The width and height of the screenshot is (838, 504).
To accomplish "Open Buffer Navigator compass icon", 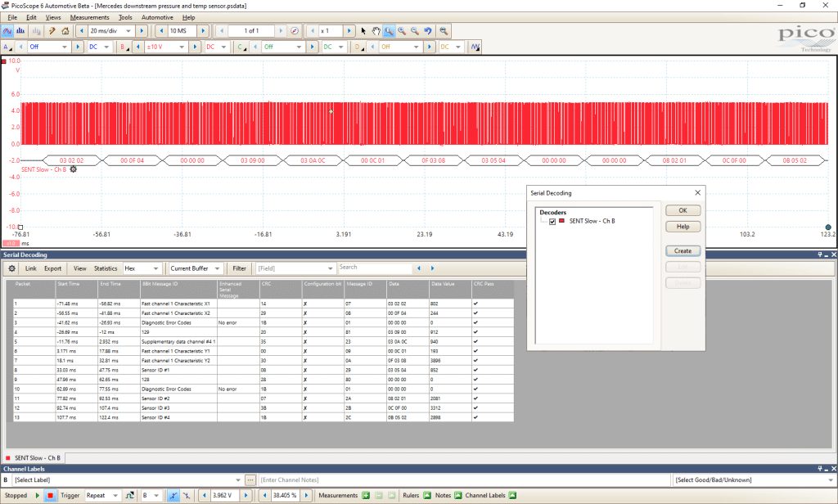I will tap(295, 31).
